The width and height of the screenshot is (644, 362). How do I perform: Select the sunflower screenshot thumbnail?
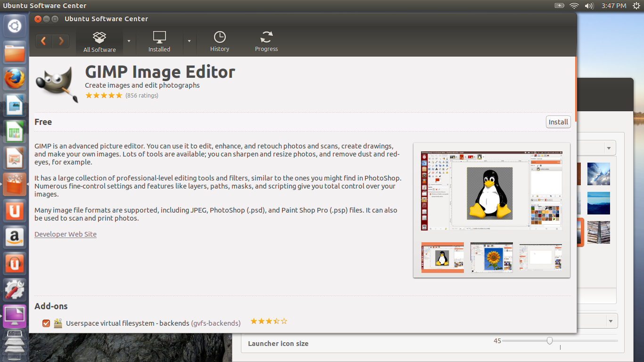492,257
